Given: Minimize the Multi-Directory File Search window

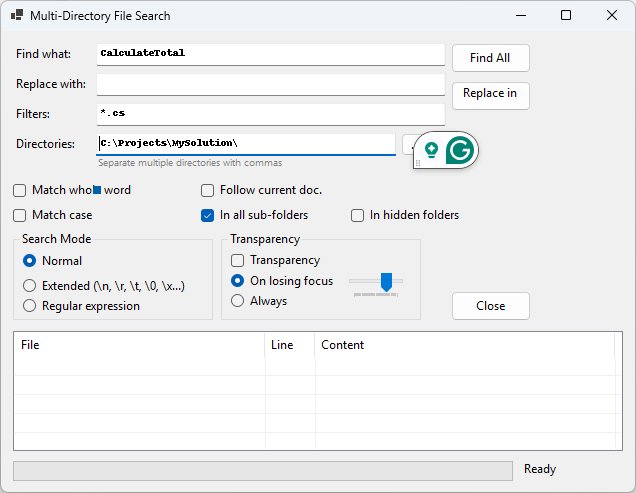Looking at the screenshot, I should coord(521,15).
